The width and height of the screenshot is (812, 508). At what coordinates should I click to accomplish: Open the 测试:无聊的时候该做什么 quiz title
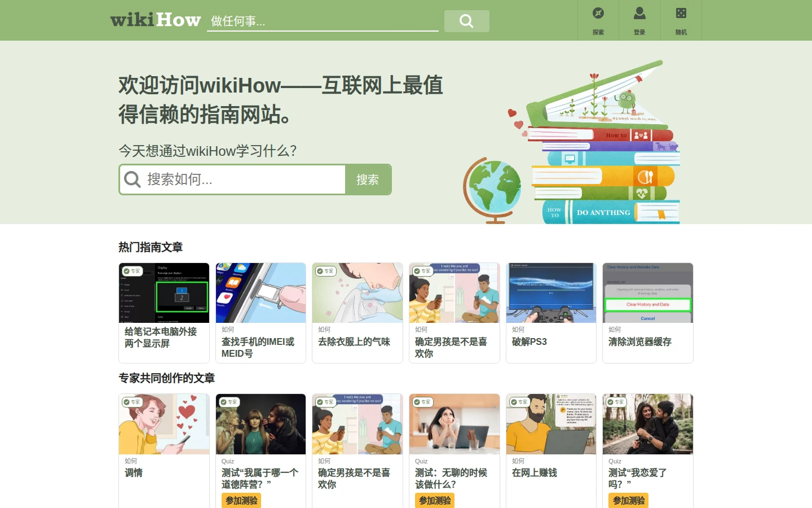(x=451, y=479)
